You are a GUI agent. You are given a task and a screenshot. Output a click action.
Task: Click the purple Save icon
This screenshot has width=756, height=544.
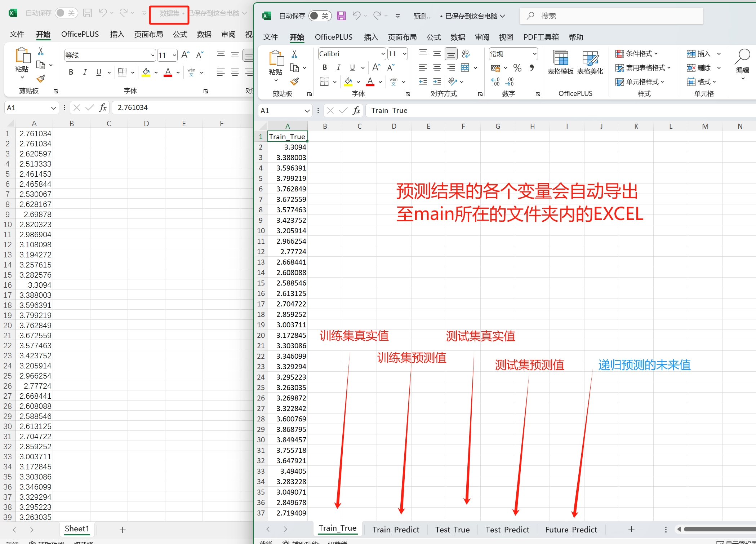[341, 16]
